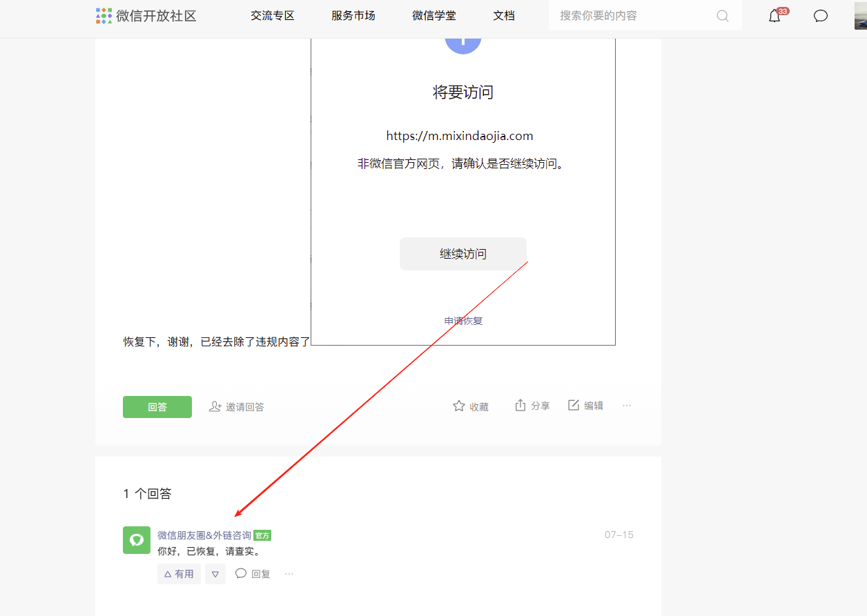This screenshot has width=867, height=616.
Task: Click the green 回答 button
Action: tap(157, 407)
